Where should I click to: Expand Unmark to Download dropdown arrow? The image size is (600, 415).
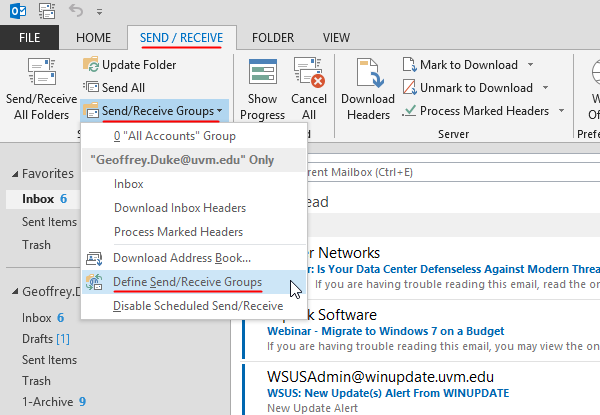point(546,87)
